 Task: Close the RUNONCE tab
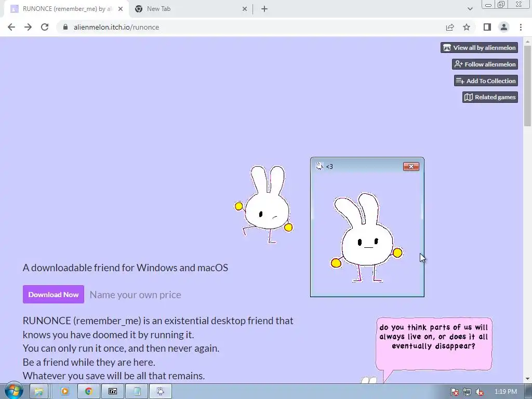tap(121, 9)
